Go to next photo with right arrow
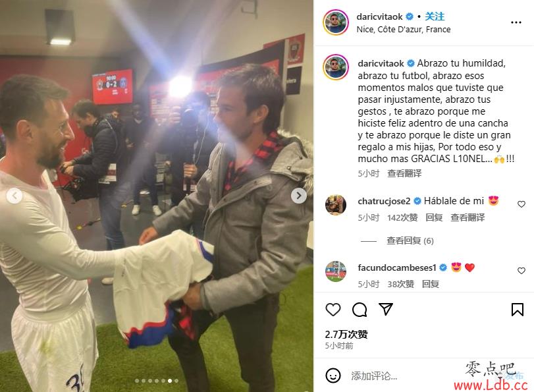This screenshot has height=392, width=534. click(x=299, y=196)
